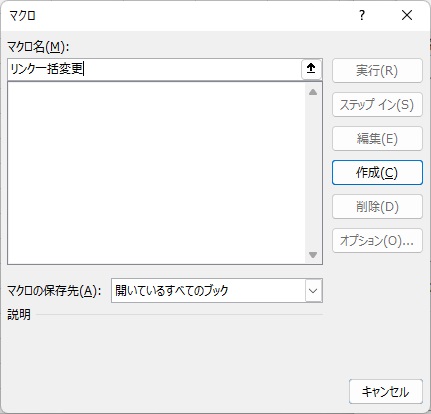Click inside the empty macro list box
The width and height of the screenshot is (431, 414).
click(x=156, y=173)
